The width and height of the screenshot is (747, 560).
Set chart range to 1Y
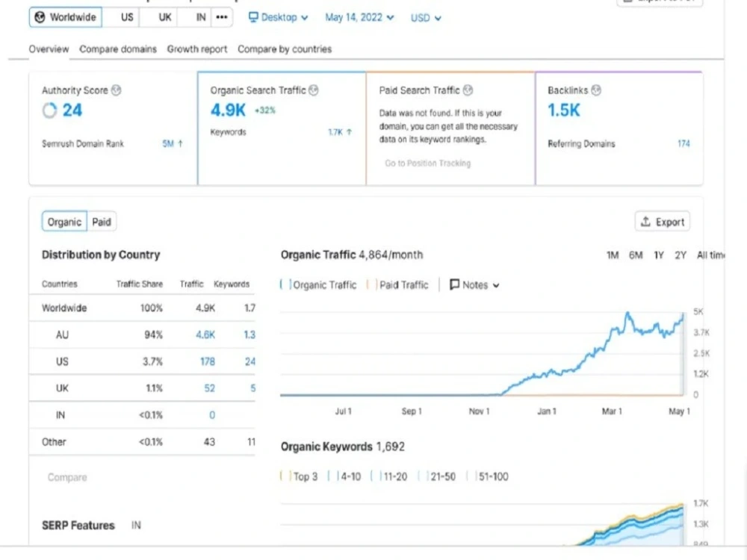pos(659,255)
